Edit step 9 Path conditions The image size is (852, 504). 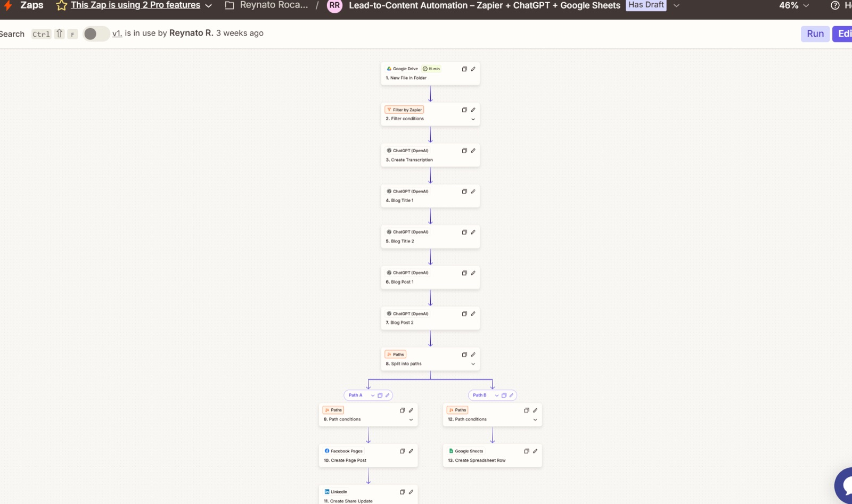coord(411,410)
